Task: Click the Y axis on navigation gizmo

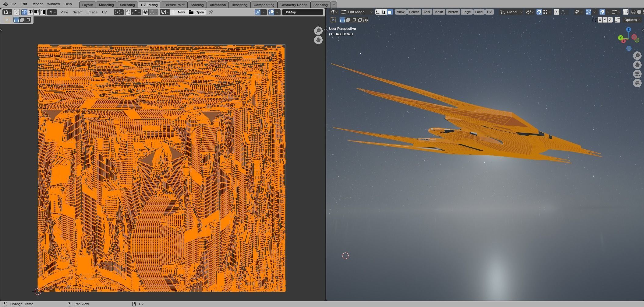Action: coord(621,38)
